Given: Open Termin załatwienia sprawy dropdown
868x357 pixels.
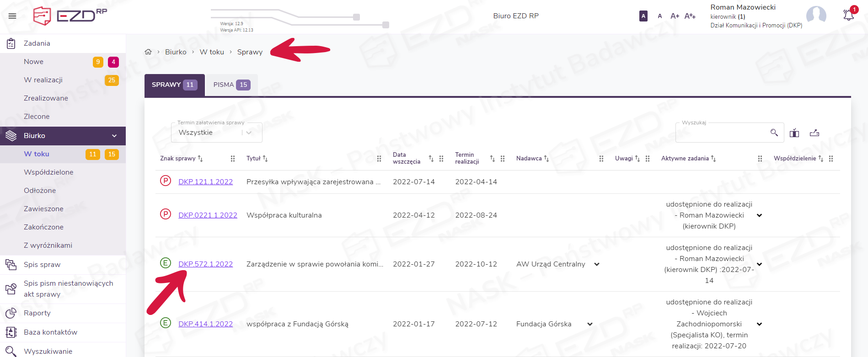Looking at the screenshot, I should 216,133.
